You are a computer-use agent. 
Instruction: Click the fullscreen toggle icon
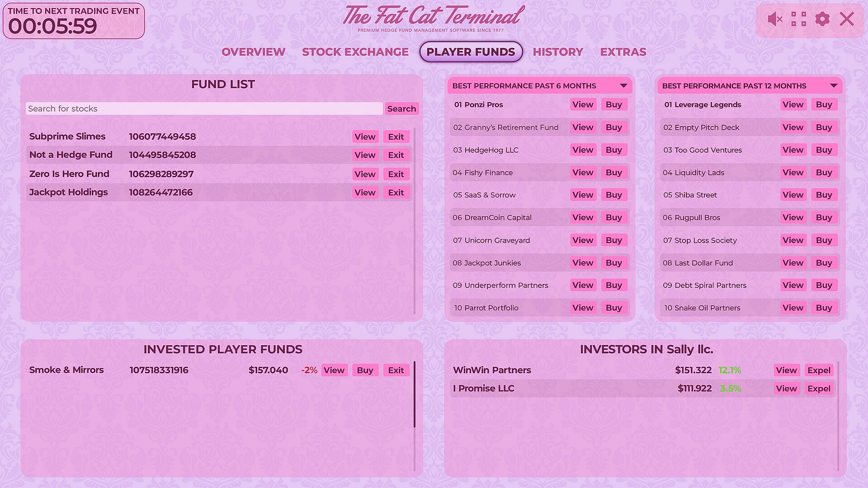[x=799, y=19]
